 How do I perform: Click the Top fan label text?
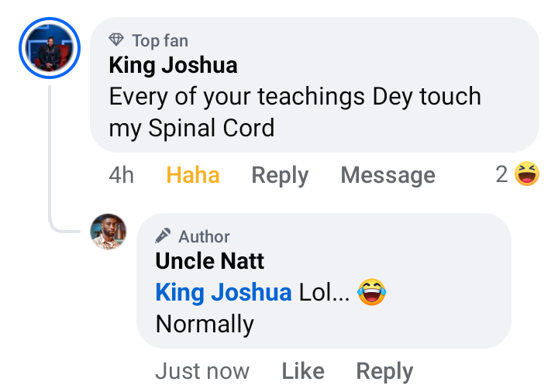(x=160, y=40)
